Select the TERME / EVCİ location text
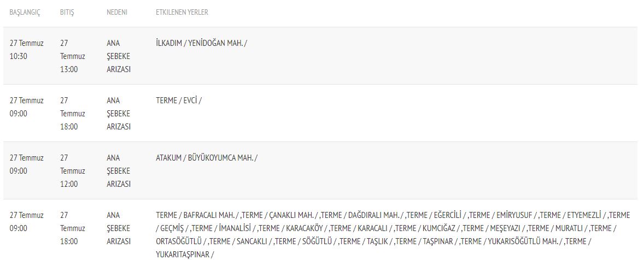This screenshot has height=260, width=644. pyautogui.click(x=179, y=101)
